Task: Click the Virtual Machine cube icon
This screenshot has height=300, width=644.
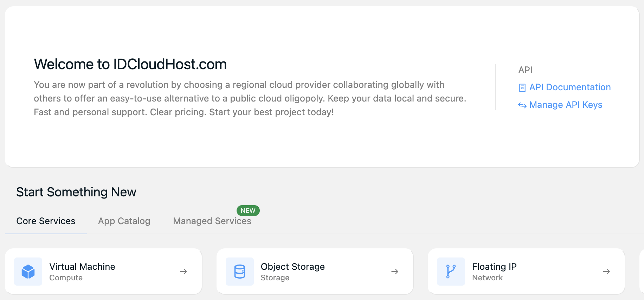Action: tap(28, 272)
